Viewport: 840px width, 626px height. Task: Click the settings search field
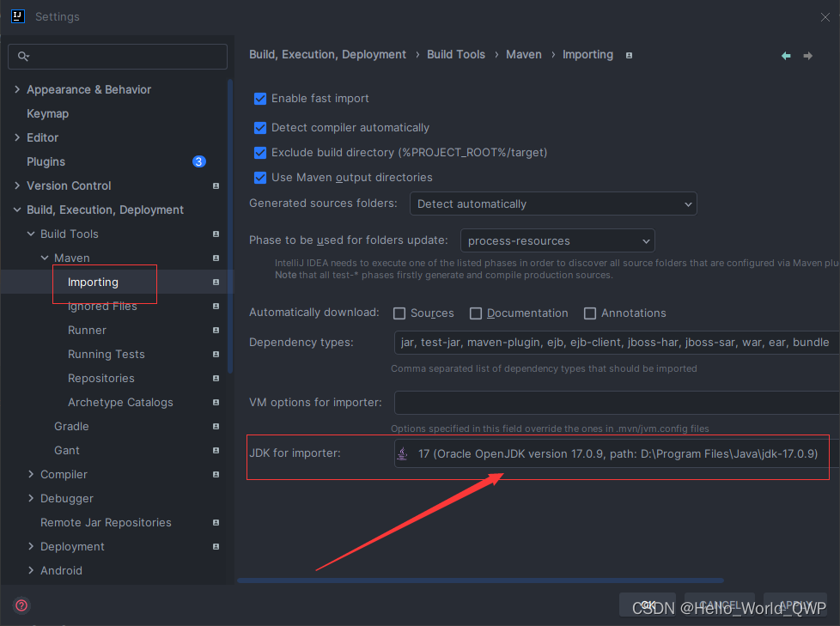click(x=118, y=56)
